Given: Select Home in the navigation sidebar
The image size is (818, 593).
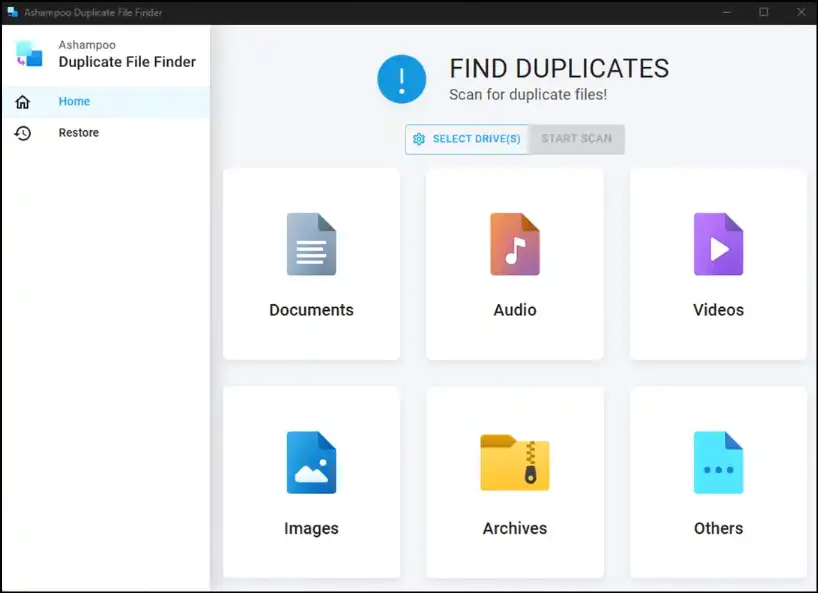Looking at the screenshot, I should pyautogui.click(x=74, y=101).
